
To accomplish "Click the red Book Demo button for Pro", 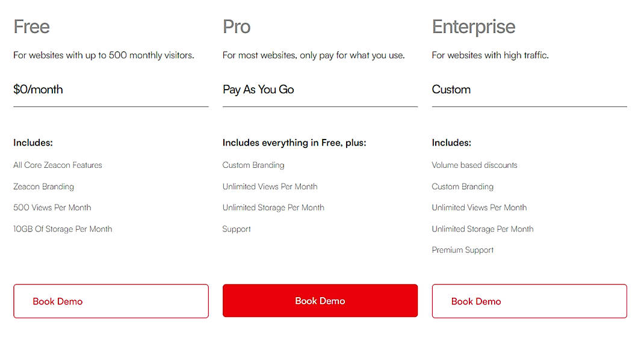I will 320,301.
